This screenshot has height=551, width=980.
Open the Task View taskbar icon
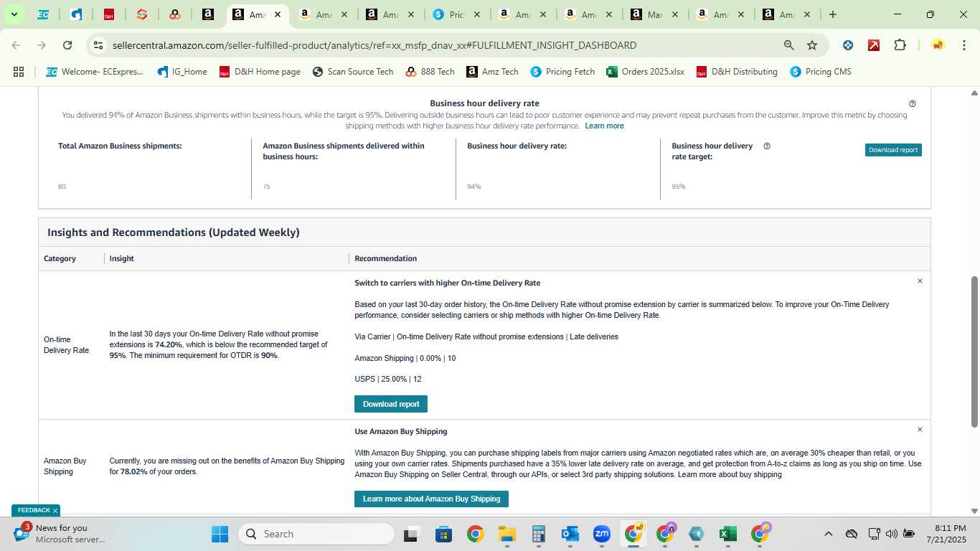411,534
